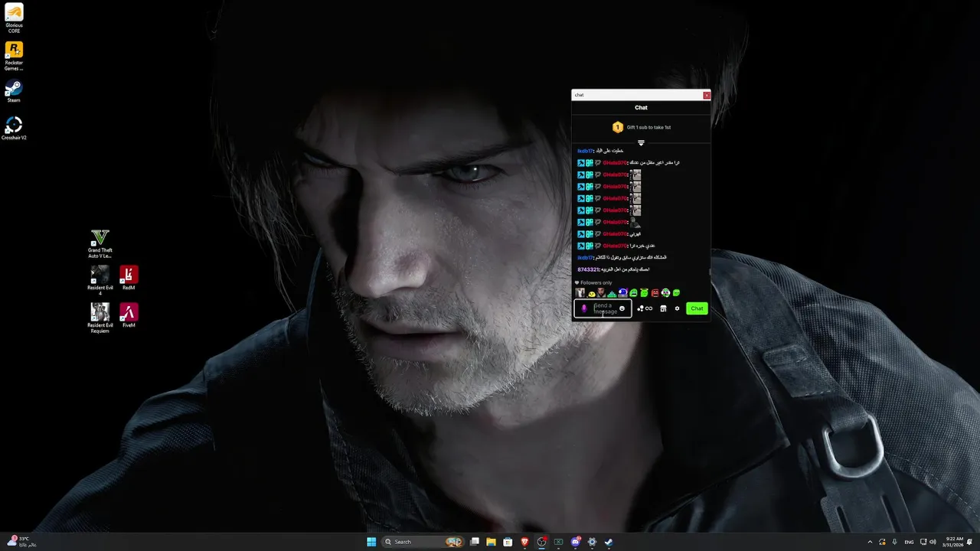The image size is (980, 551).
Task: Click the yellow smiley emote in quick emotes
Action: pos(591,293)
